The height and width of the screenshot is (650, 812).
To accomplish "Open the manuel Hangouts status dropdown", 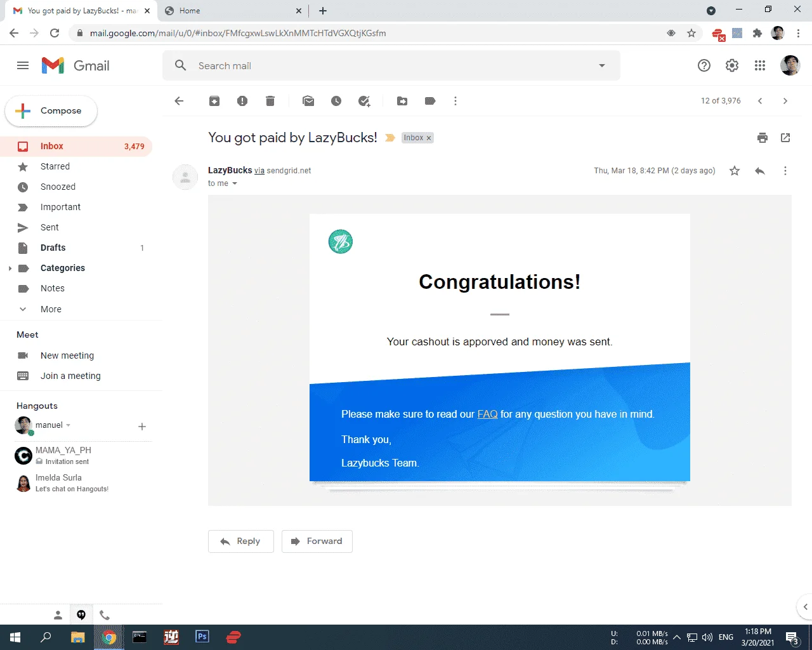I will coord(69,425).
